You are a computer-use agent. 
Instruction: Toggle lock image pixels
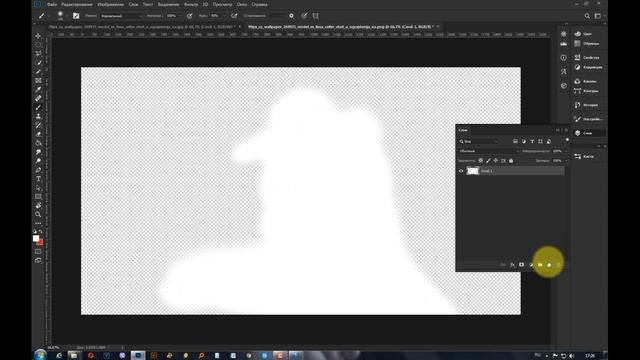488,161
